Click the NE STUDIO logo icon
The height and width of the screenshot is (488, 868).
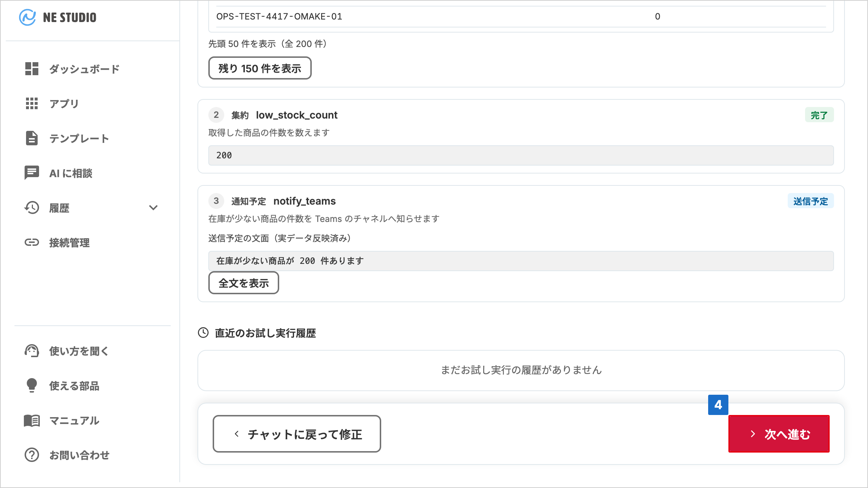tap(27, 17)
